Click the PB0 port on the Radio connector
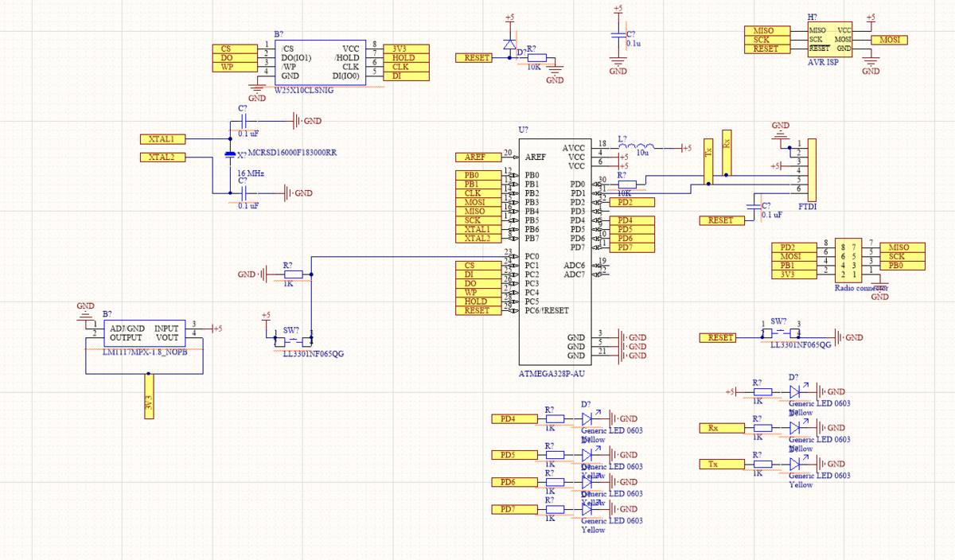The image size is (955, 560). click(906, 266)
